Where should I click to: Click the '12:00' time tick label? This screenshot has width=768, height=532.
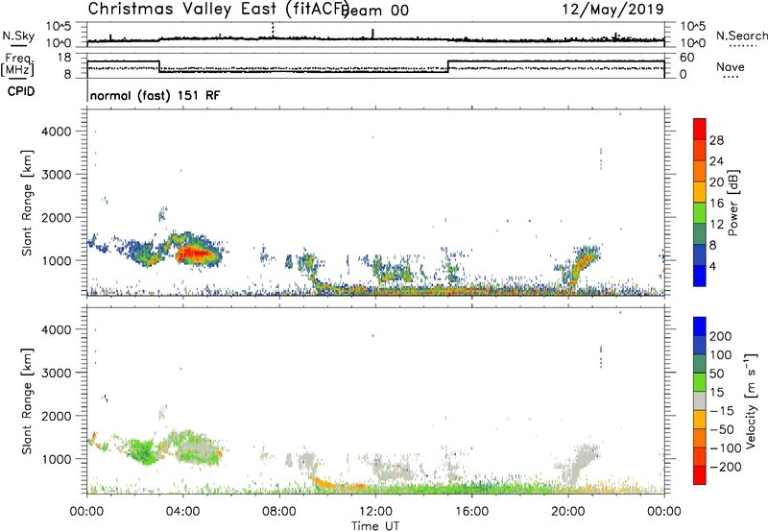375,512
